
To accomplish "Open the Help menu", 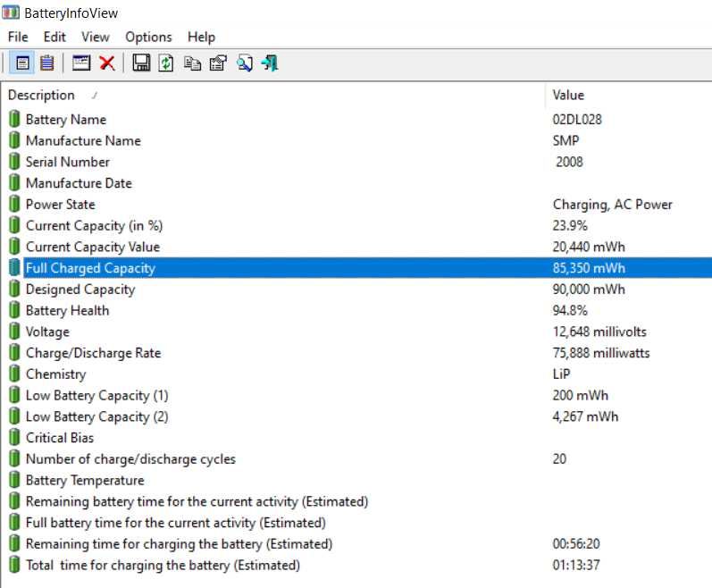I will click(201, 37).
